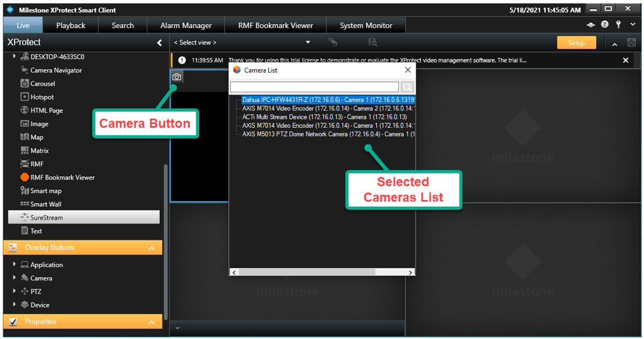The image size is (644, 339).
Task: Click the Camera List search field
Action: pyautogui.click(x=314, y=87)
